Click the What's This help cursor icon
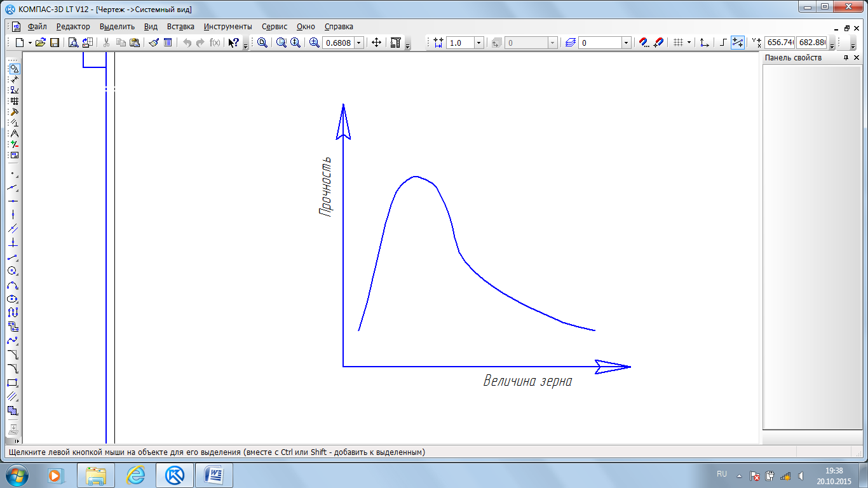Image resolution: width=868 pixels, height=488 pixels. point(234,43)
